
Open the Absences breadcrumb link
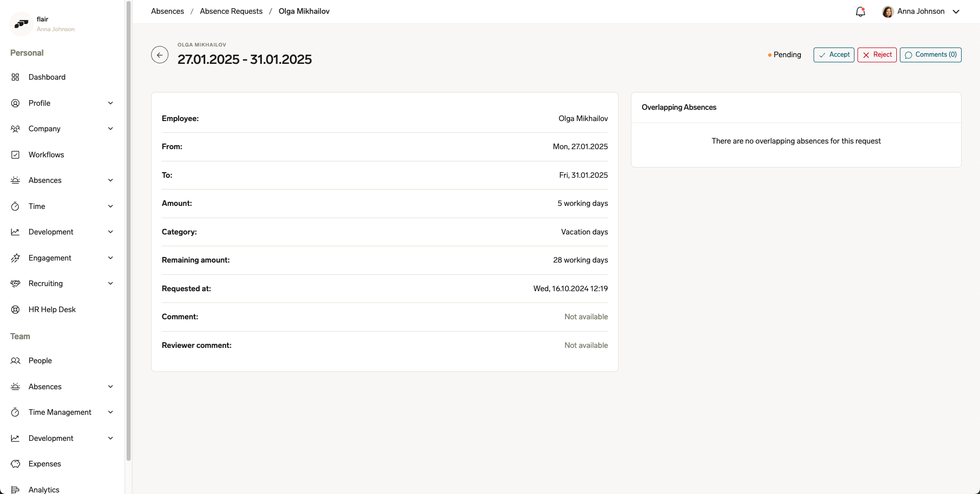click(167, 11)
